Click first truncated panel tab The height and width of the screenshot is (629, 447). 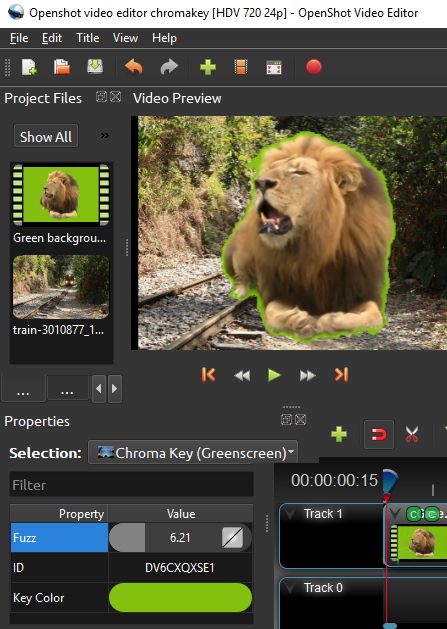[23, 388]
